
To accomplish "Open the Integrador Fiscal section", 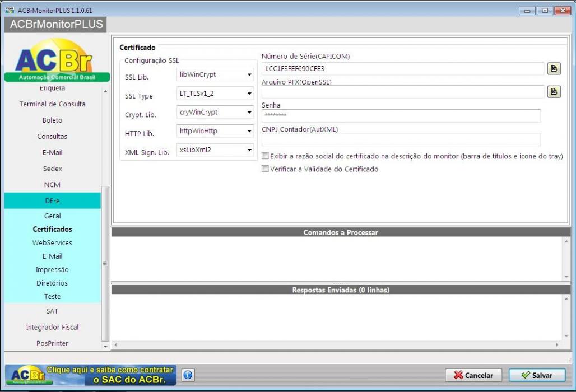I will pyautogui.click(x=53, y=327).
